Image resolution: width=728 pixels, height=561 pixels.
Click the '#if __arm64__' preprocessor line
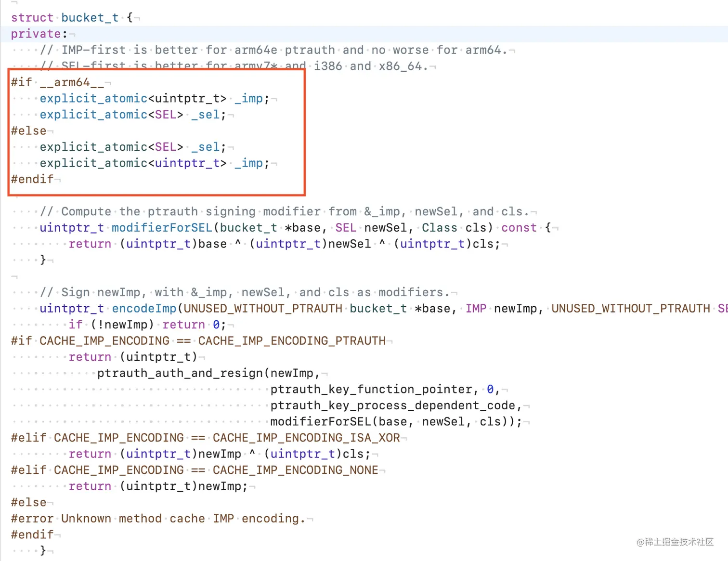[x=57, y=82]
